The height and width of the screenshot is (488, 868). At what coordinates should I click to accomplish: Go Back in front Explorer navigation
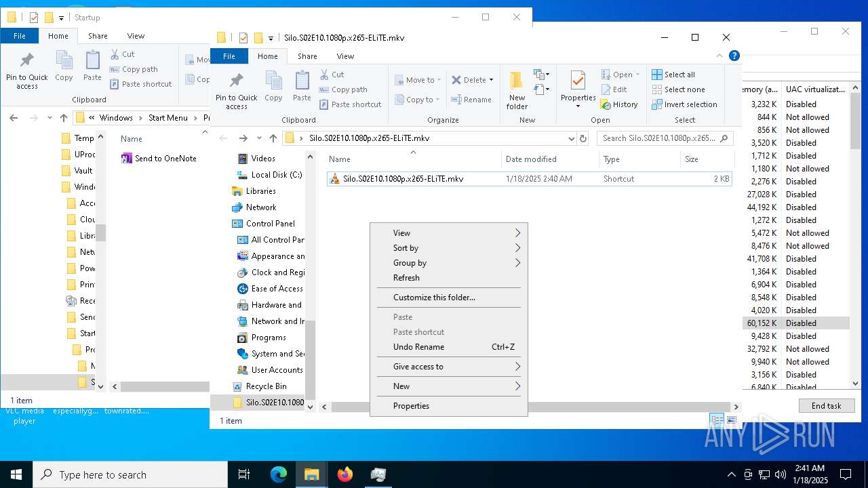[x=224, y=138]
